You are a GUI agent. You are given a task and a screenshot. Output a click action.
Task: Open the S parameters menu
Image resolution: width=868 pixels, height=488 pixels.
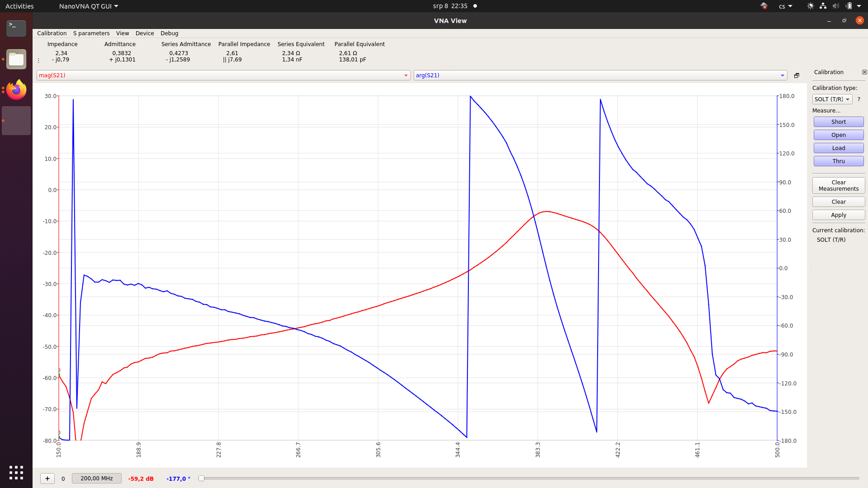point(91,33)
